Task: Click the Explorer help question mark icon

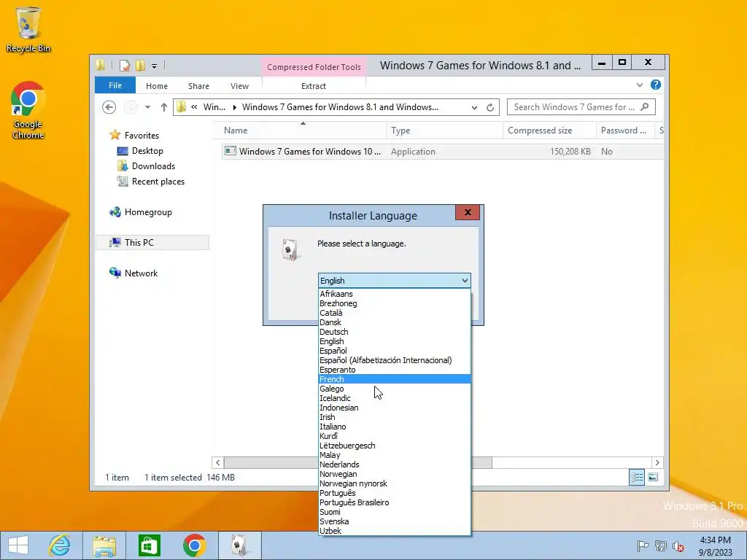Action: 656,85
